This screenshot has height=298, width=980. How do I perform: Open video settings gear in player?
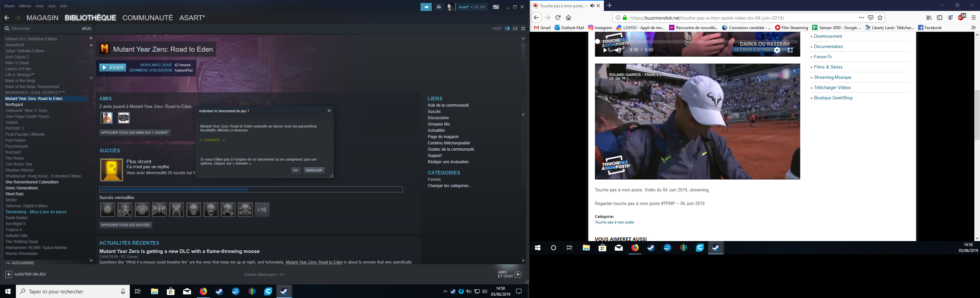pos(777,50)
